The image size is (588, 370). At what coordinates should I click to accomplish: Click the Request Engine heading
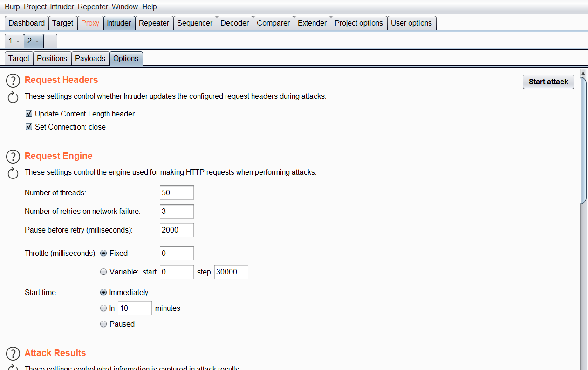click(59, 156)
